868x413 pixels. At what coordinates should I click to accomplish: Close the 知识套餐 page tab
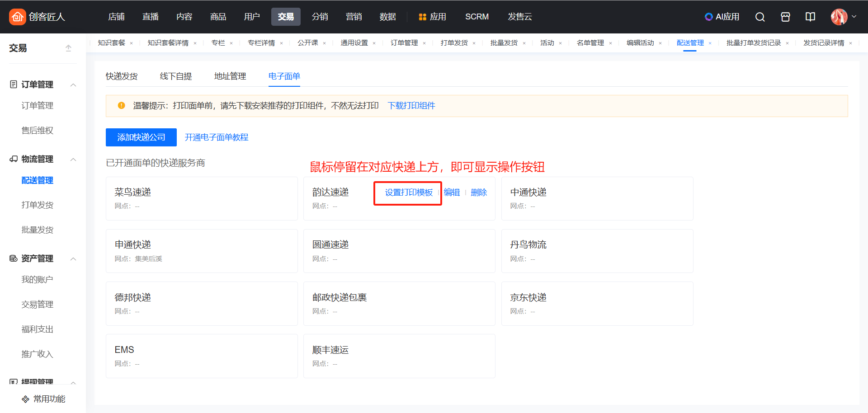(x=132, y=43)
